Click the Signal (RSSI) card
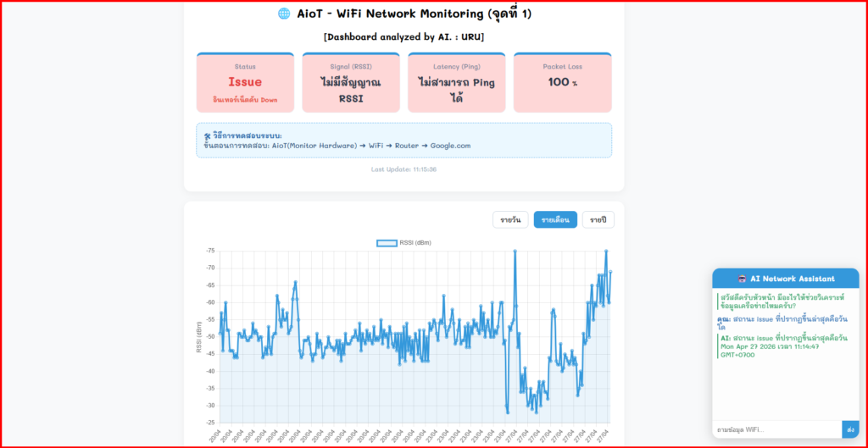Viewport: 868px width, 448px height. click(351, 82)
